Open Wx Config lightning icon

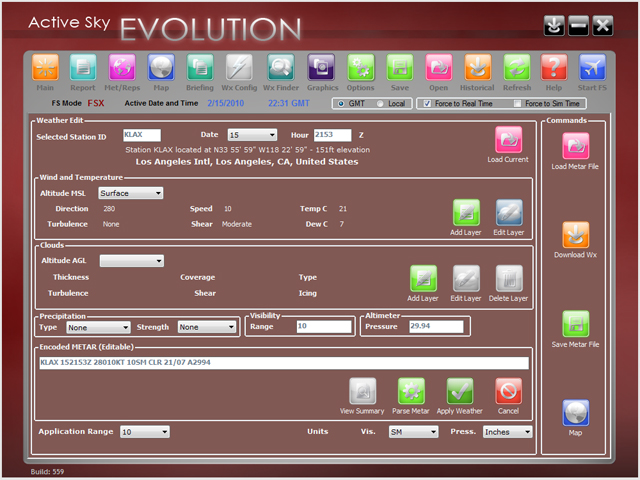click(239, 67)
